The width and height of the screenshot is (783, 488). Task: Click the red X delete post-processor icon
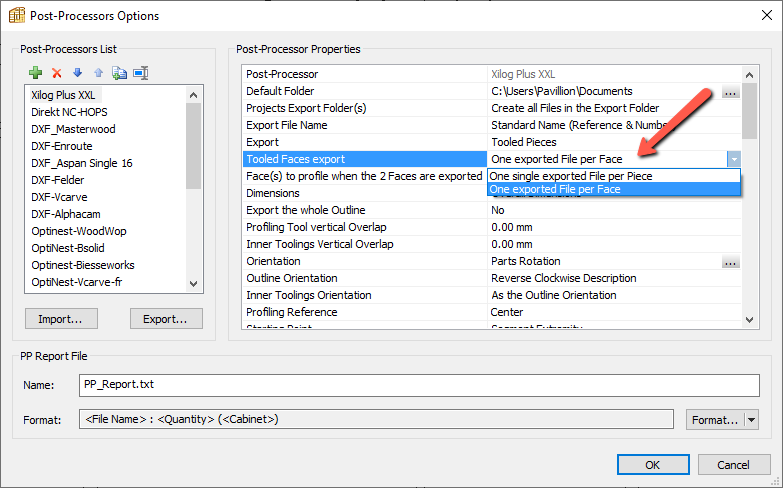pyautogui.click(x=56, y=73)
